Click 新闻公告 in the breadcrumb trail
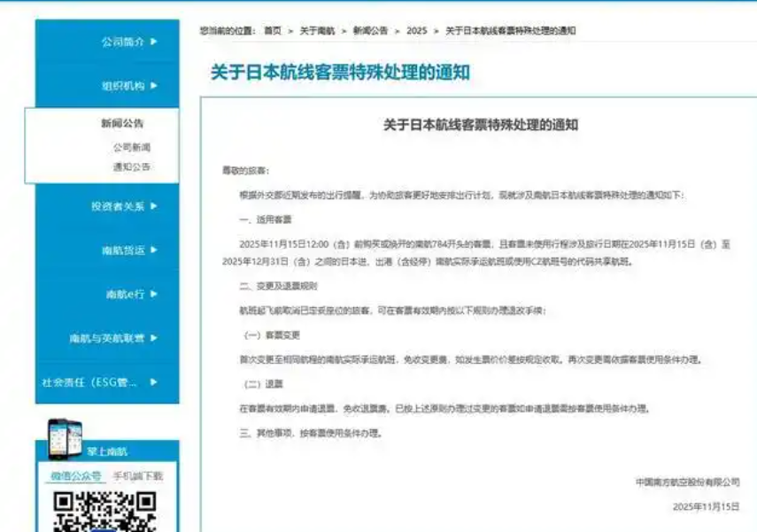The width and height of the screenshot is (757, 532). pyautogui.click(x=371, y=31)
